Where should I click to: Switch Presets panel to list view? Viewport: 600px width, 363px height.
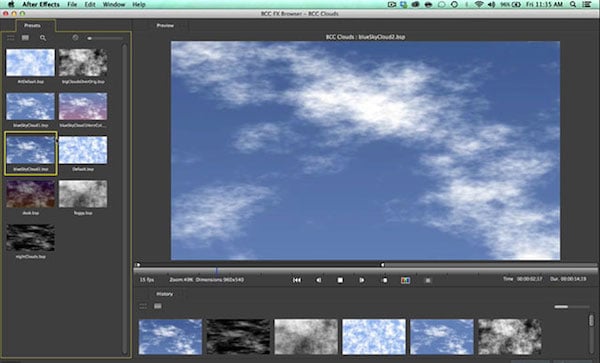[10, 38]
